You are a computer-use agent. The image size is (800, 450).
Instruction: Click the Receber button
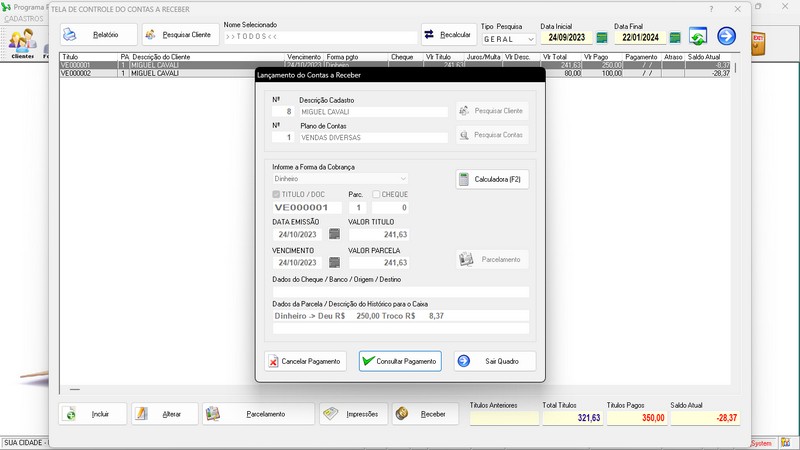point(425,414)
